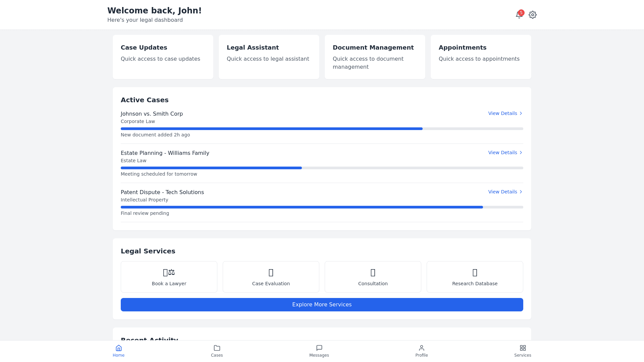Click the Book a Lawyer icon
The image size is (644, 362).
(x=169, y=273)
